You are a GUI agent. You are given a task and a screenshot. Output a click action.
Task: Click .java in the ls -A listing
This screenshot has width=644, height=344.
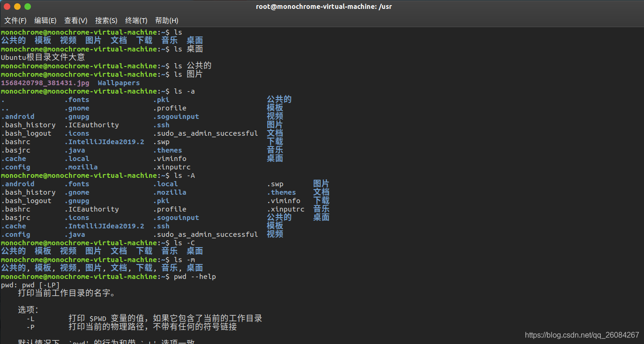point(75,234)
